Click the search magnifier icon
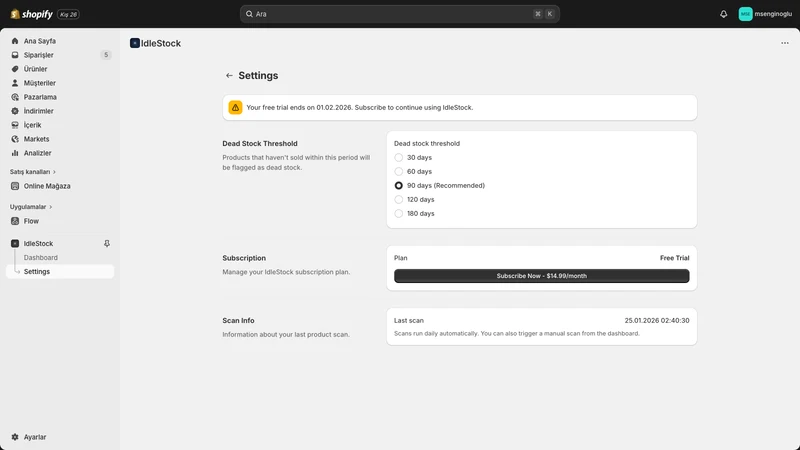The image size is (800, 450). [x=249, y=14]
